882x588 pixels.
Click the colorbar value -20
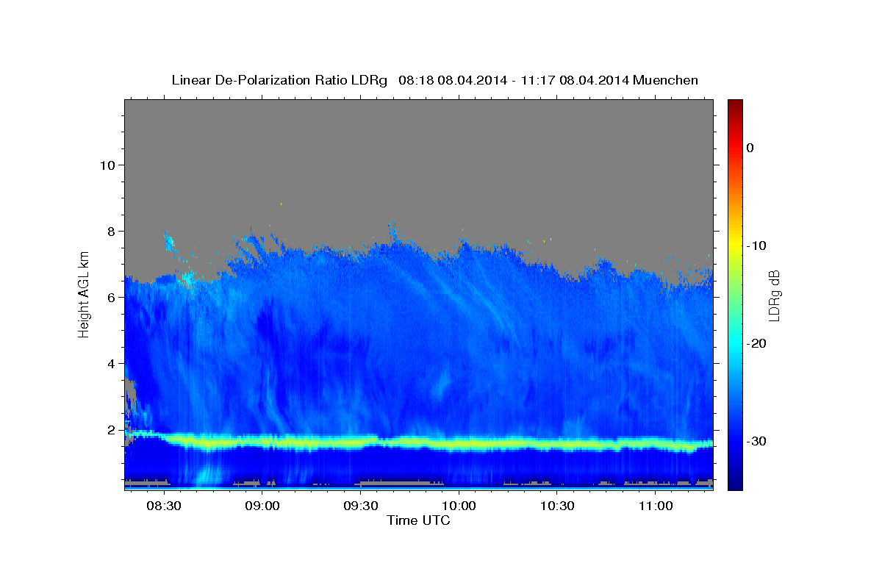click(x=756, y=343)
